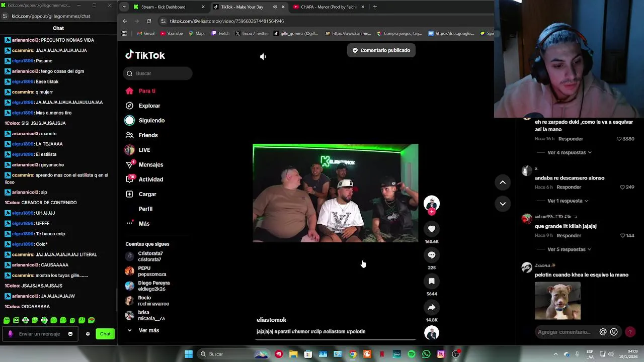Click the TikTok logo
Image resolution: width=644 pixels, height=362 pixels.
point(145,55)
